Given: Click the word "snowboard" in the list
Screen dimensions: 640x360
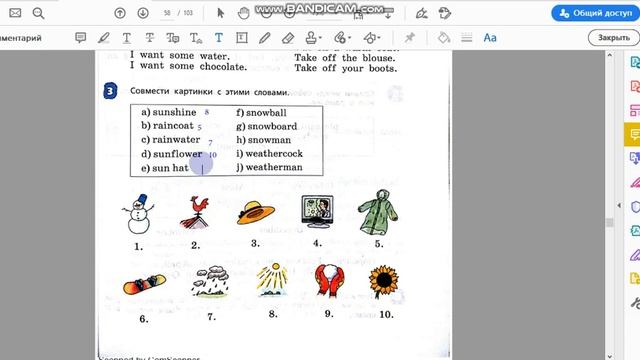Looking at the screenshot, I should coord(272,126).
